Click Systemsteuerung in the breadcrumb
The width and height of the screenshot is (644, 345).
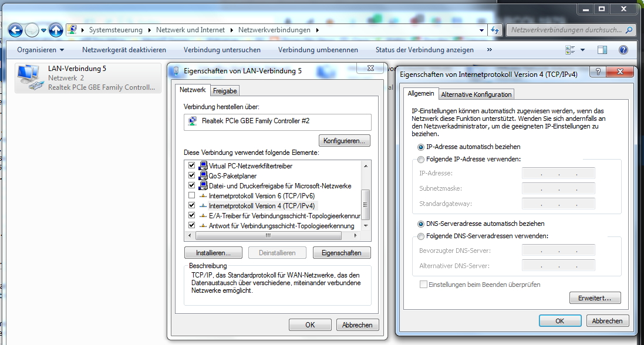pos(116,30)
